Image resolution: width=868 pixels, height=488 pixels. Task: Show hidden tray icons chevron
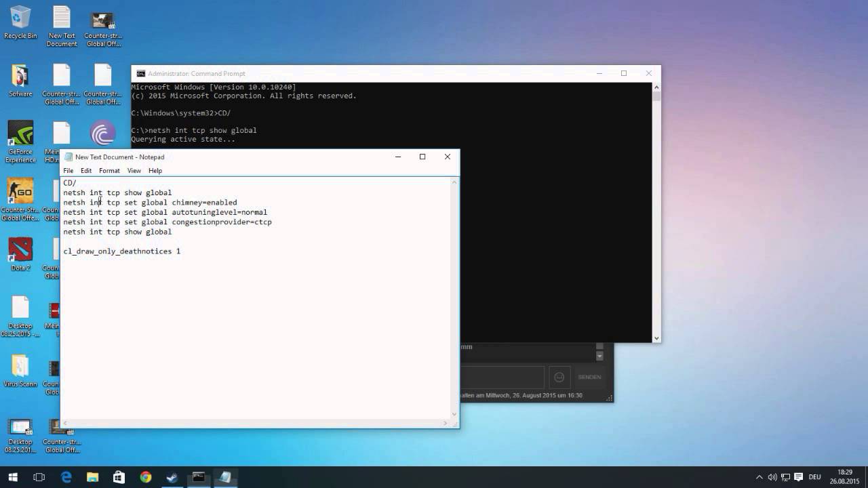(759, 477)
